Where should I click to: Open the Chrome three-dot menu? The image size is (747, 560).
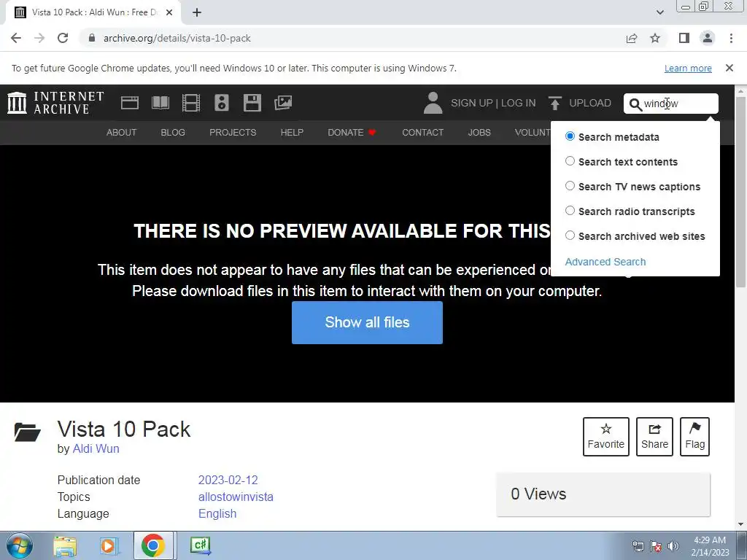[x=731, y=38]
